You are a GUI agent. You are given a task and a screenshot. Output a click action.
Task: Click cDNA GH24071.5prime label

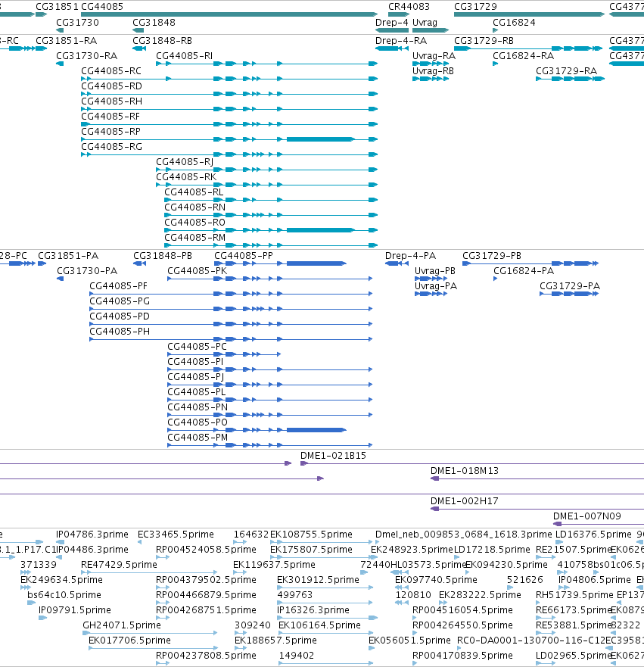[122, 625]
